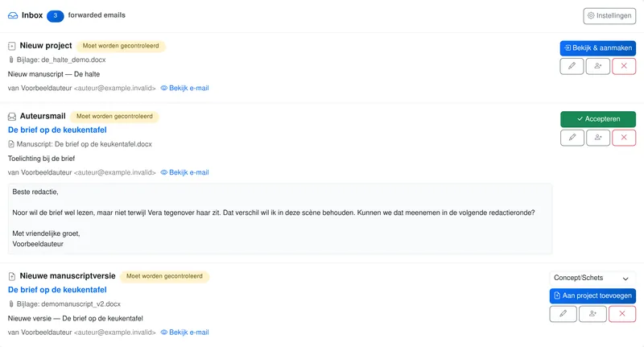Dismiss the Nieuwe manuscriptversie item with X

(x=622, y=314)
